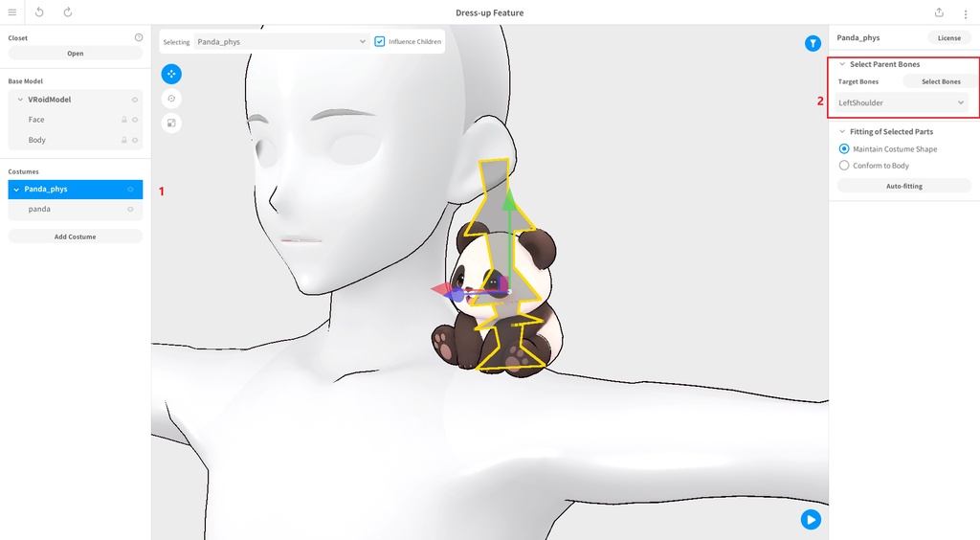Toggle visibility of Face
This screenshot has width=980, height=540.
[134, 120]
